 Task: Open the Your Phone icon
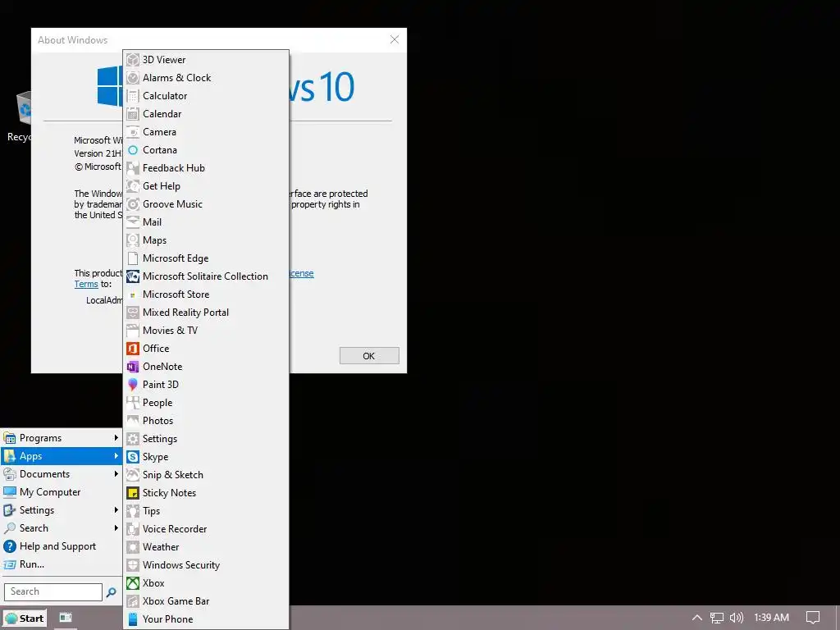click(133, 619)
